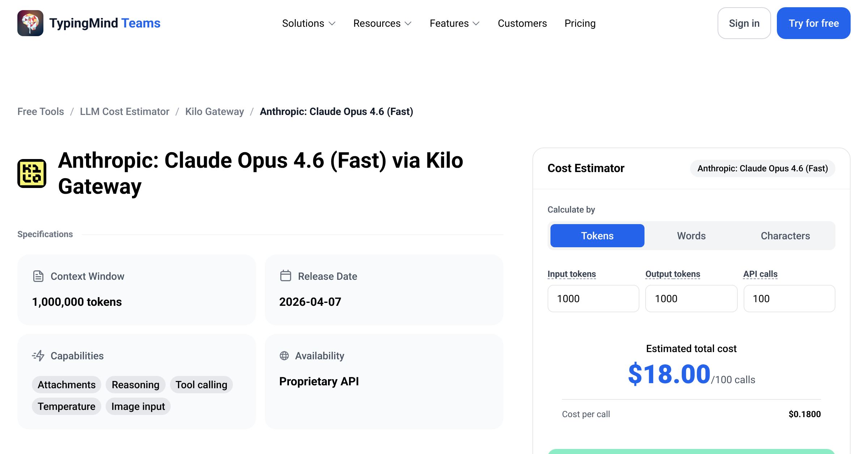This screenshot has height=454, width=868.
Task: Click the Output tokens field
Action: tap(692, 299)
